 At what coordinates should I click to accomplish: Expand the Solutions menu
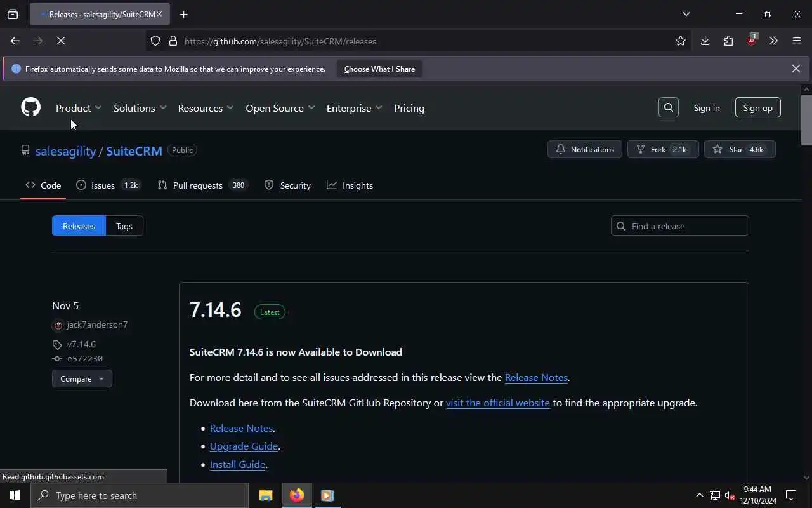tap(140, 108)
